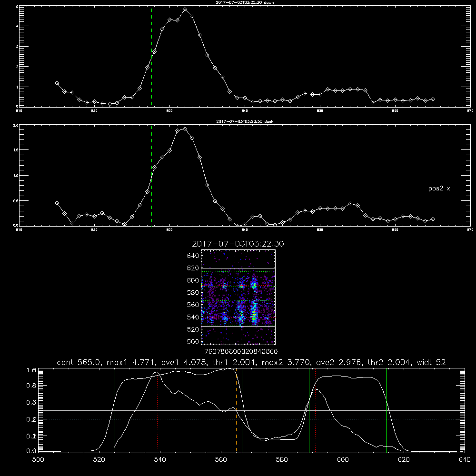Click the '560' tick label on bottom plot x-axis
The height and width of the screenshot is (476, 476).
click(x=221, y=460)
